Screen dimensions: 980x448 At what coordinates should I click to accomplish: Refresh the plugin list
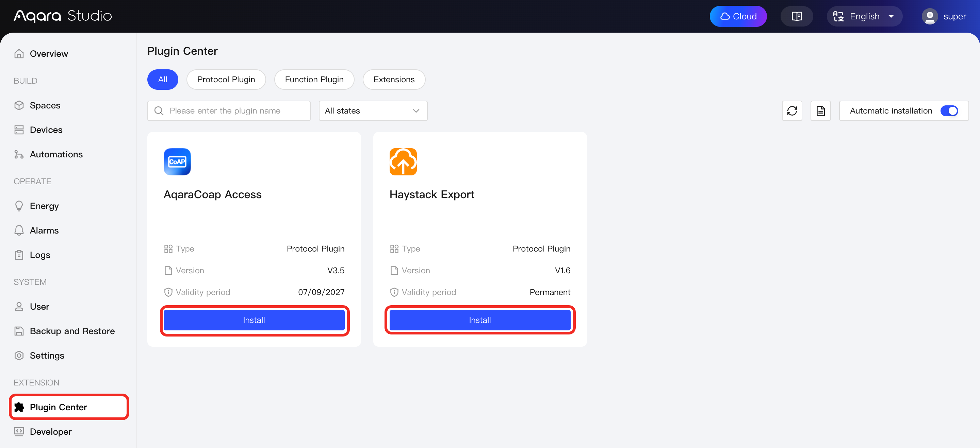[792, 110]
